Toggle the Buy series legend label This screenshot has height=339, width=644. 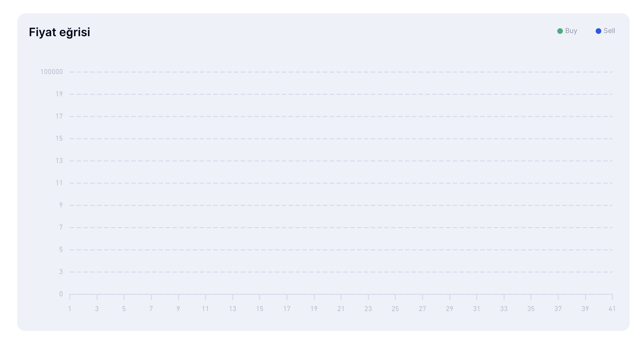point(571,31)
